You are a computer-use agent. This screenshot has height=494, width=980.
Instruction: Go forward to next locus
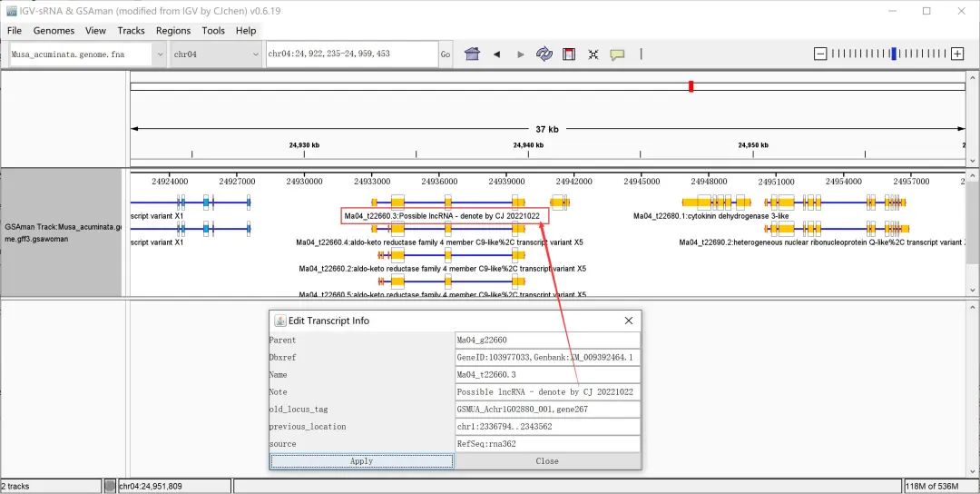coord(520,54)
